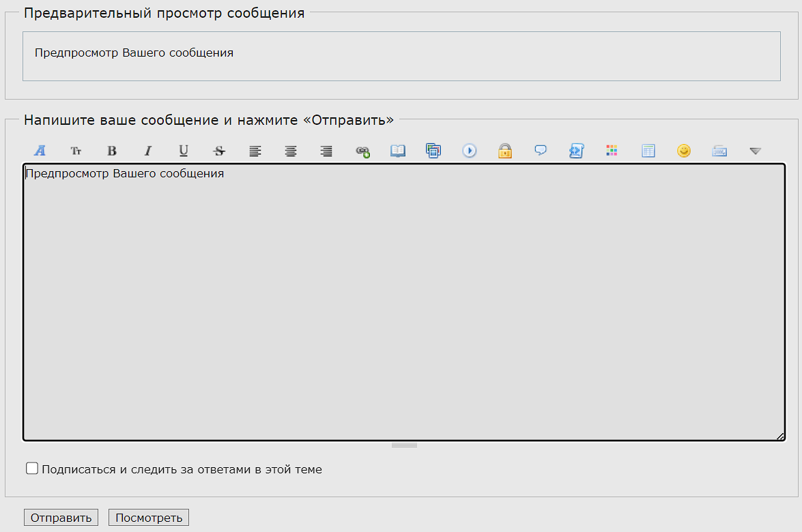
Task: Align text to the left
Action: [255, 151]
